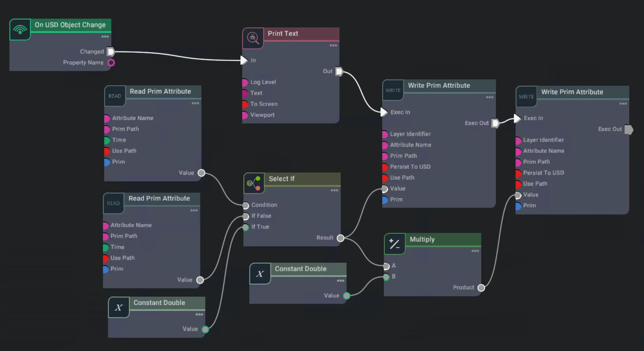The width and height of the screenshot is (644, 351).
Task: Click the Changed output on On USD Object Change
Action: 111,51
